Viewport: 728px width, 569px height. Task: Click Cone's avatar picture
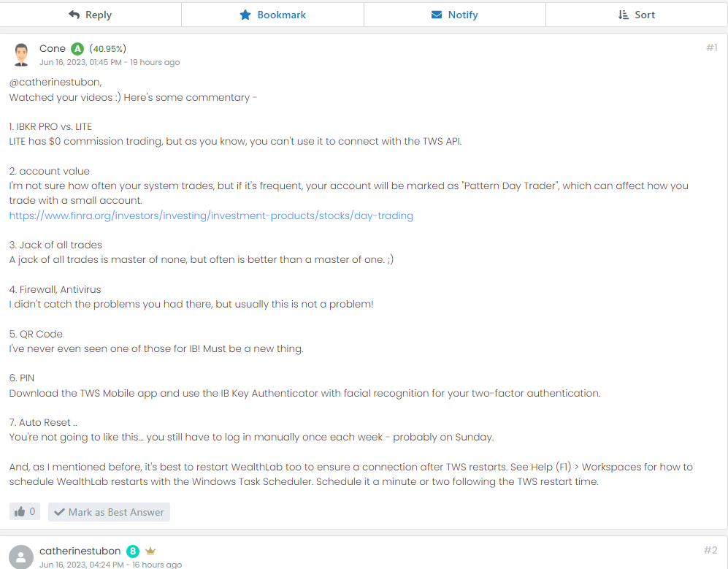21,54
